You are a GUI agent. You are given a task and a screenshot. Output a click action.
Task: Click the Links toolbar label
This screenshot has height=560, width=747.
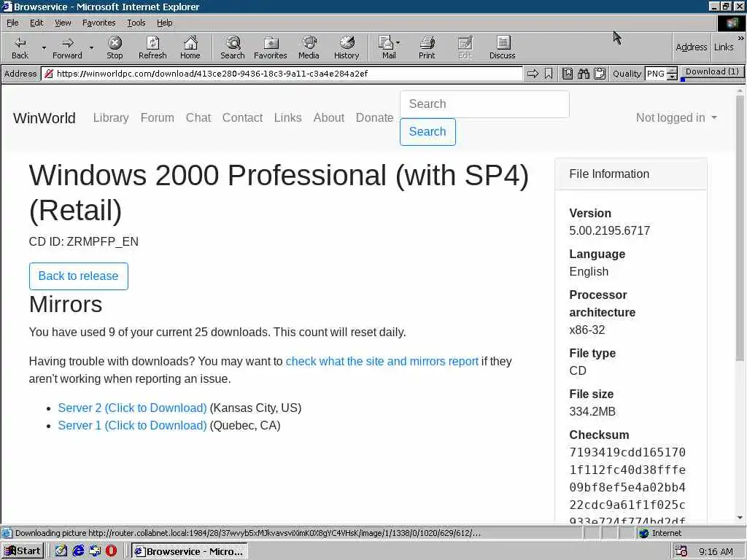coord(724,47)
